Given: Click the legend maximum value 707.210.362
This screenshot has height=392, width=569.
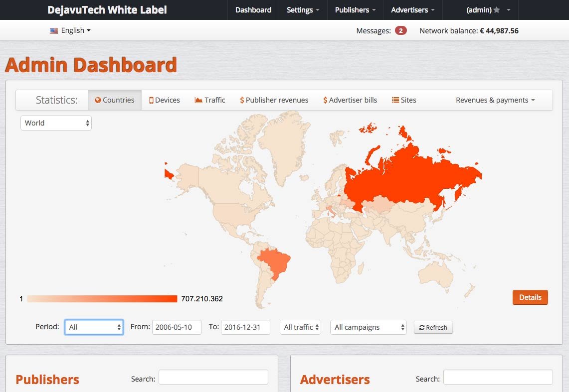Looking at the screenshot, I should [202, 299].
